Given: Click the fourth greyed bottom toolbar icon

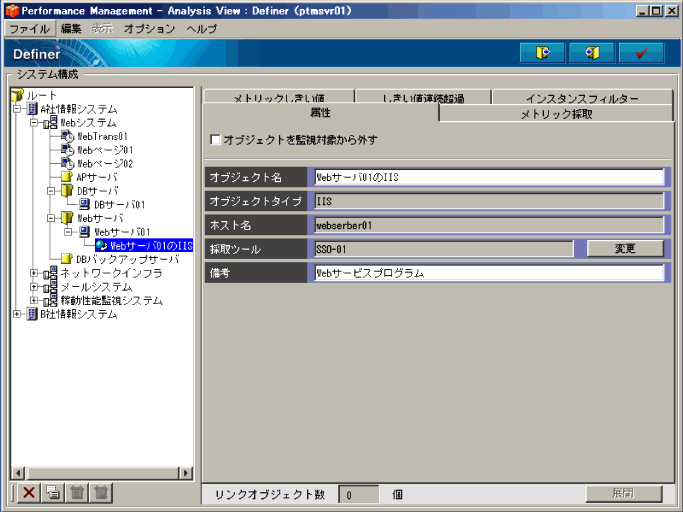Looking at the screenshot, I should 101,493.
